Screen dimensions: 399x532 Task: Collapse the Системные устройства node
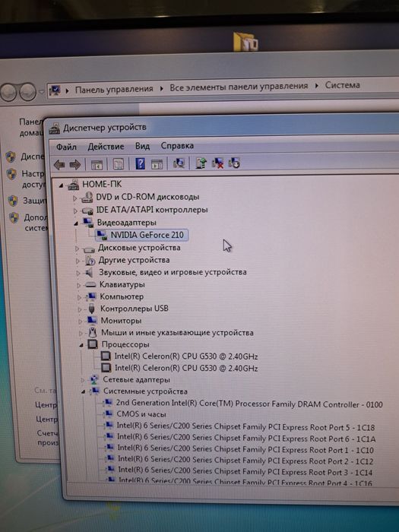click(x=83, y=392)
